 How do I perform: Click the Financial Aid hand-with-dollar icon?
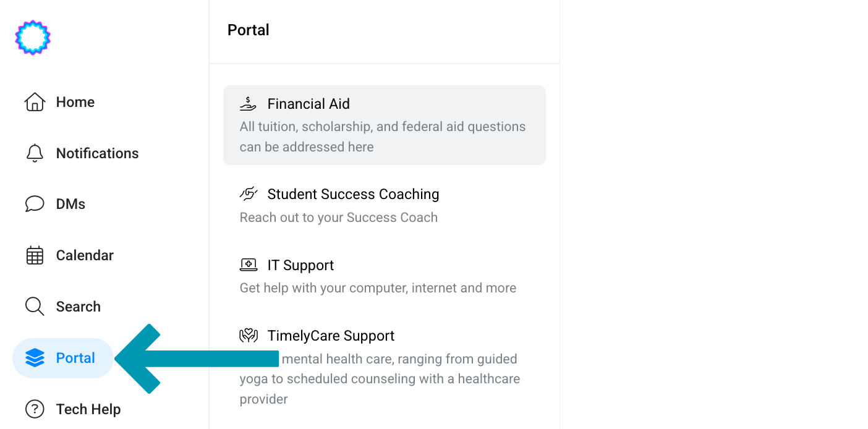click(x=248, y=104)
